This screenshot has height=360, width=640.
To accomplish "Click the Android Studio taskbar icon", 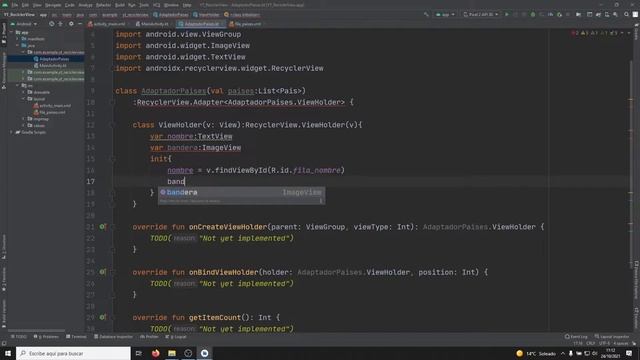I will 204,353.
